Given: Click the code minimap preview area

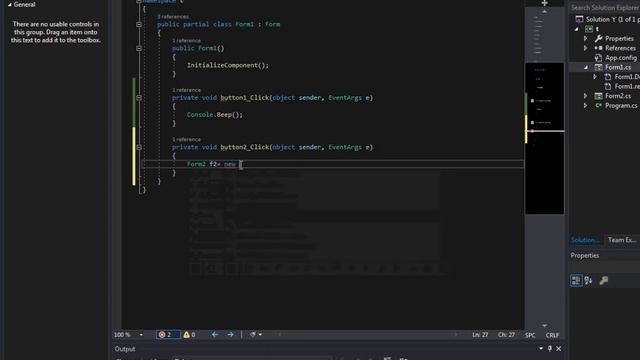Looking at the screenshot, I should click(x=544, y=139).
